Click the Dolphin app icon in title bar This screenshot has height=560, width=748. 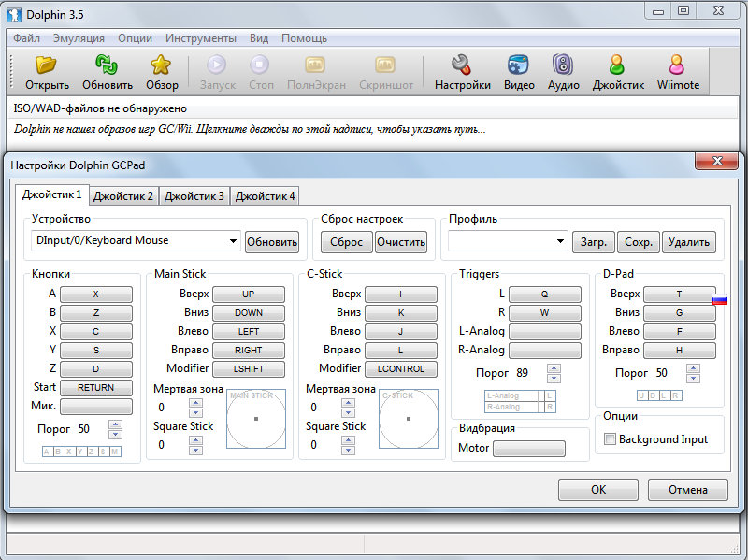[x=14, y=14]
